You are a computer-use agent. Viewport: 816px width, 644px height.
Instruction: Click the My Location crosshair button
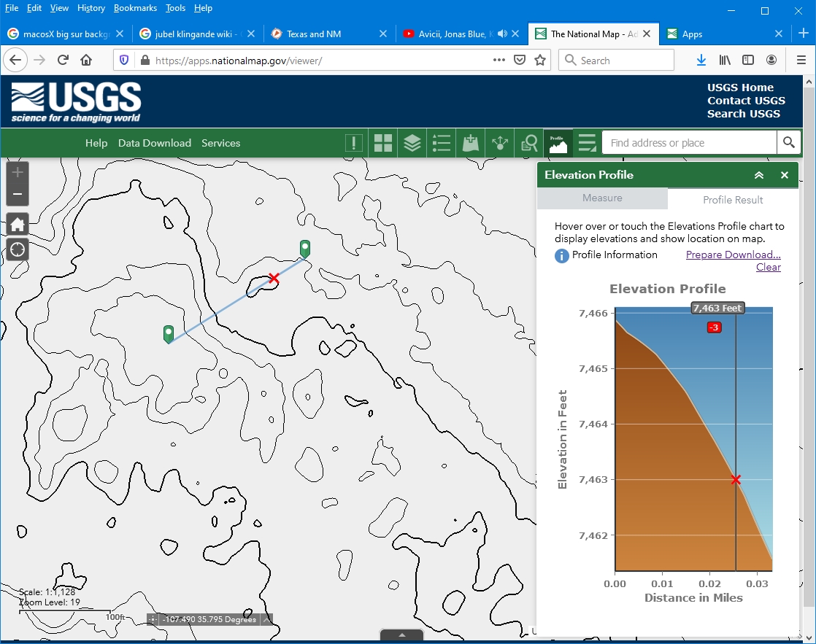tap(18, 249)
